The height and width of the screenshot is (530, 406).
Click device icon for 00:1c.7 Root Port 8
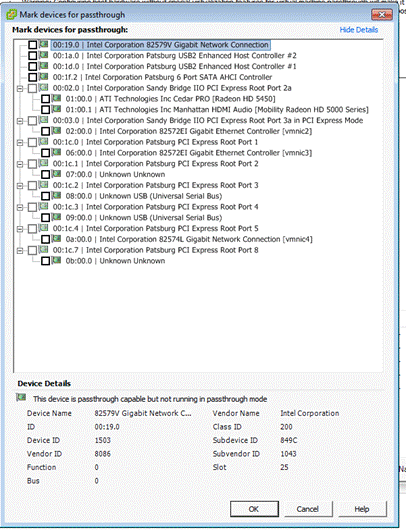pyautogui.click(x=44, y=250)
